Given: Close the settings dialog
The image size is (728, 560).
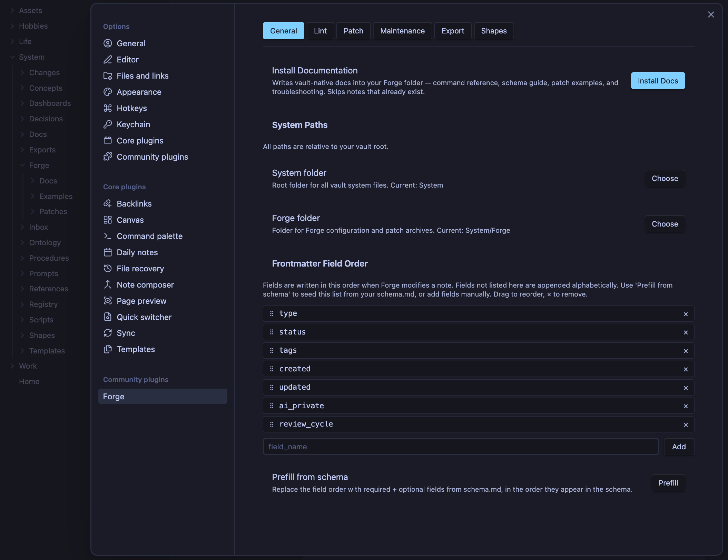Looking at the screenshot, I should pos(711,14).
